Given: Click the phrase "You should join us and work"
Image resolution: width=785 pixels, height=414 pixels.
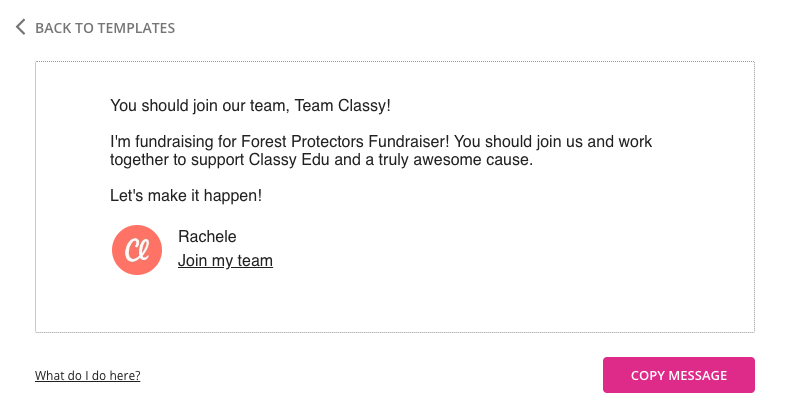Looking at the screenshot, I should click(x=553, y=142).
